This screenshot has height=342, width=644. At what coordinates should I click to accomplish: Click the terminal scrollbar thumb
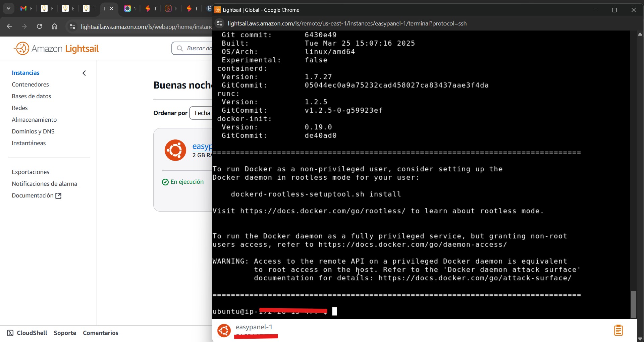(633, 304)
